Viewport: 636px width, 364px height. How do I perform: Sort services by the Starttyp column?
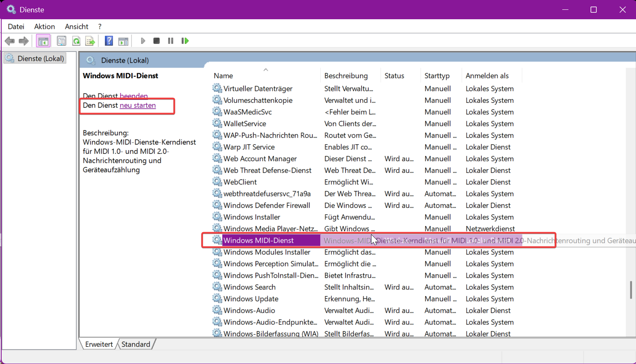(437, 76)
